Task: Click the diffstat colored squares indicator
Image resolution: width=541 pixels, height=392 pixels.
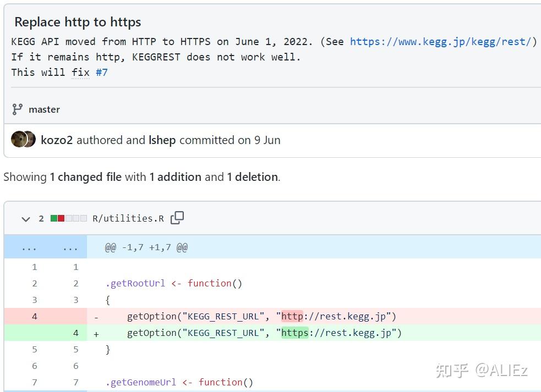Action: tap(69, 218)
